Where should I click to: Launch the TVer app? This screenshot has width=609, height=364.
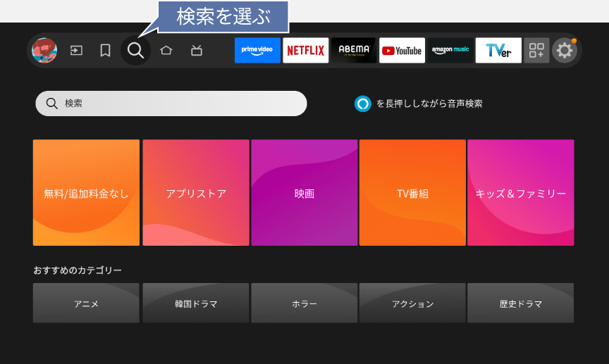pos(498,51)
